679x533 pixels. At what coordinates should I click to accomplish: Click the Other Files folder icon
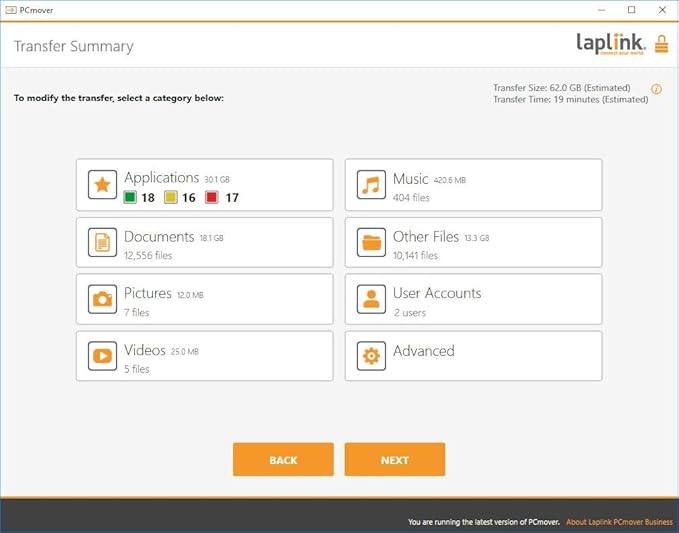[371, 242]
